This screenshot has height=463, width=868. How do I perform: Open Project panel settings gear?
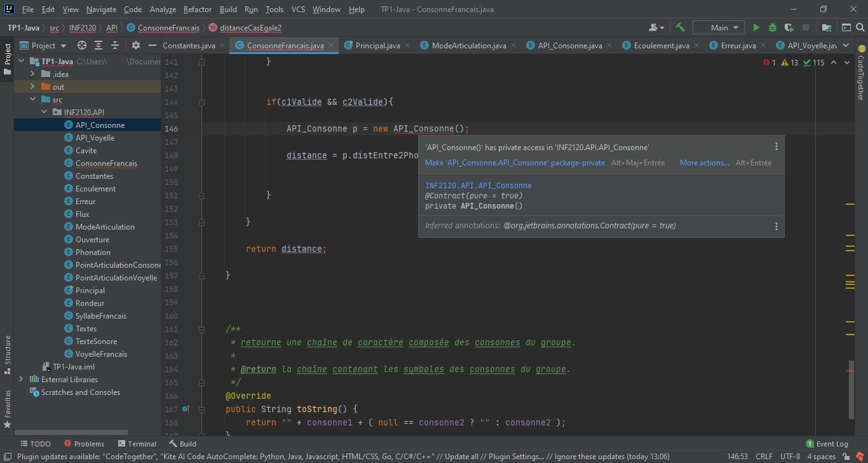pos(135,46)
